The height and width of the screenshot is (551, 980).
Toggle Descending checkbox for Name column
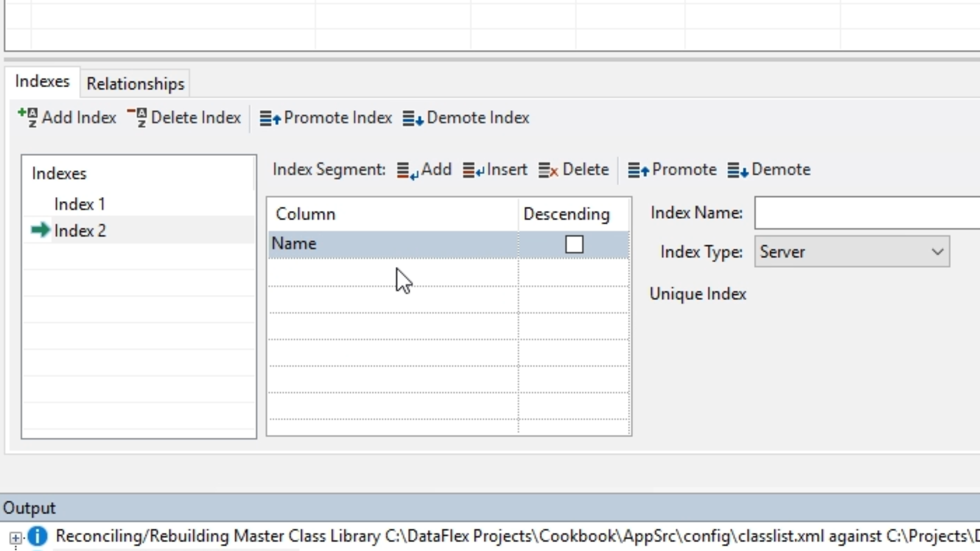(x=574, y=244)
